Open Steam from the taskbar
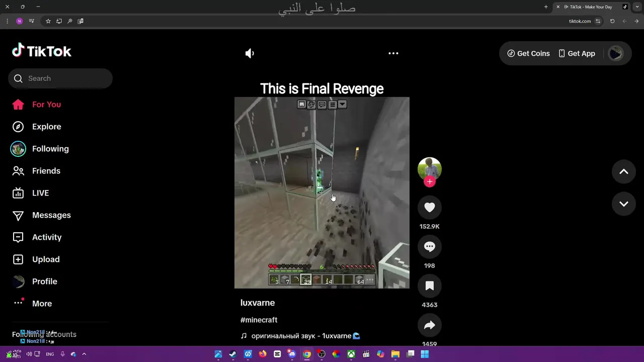The width and height of the screenshot is (644, 362). tap(233, 354)
